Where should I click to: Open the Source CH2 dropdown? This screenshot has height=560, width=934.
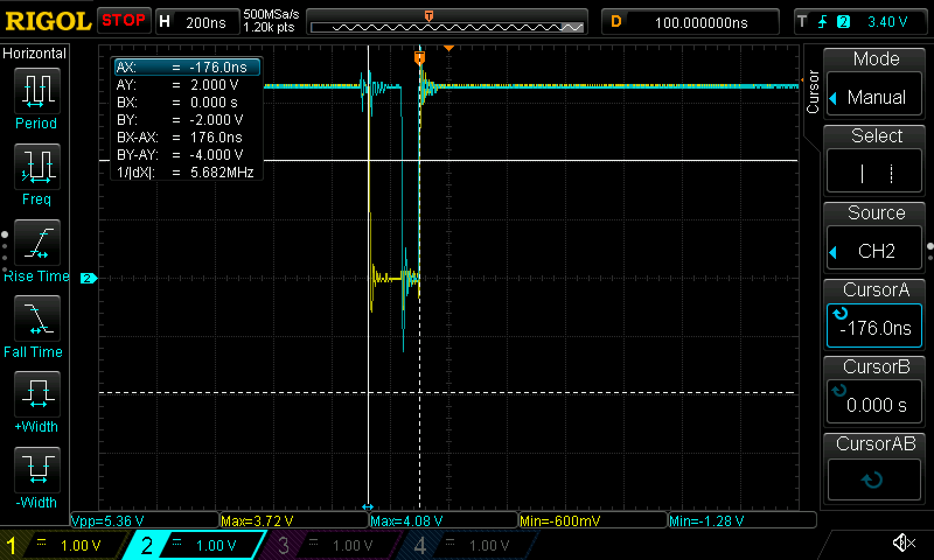[874, 250]
